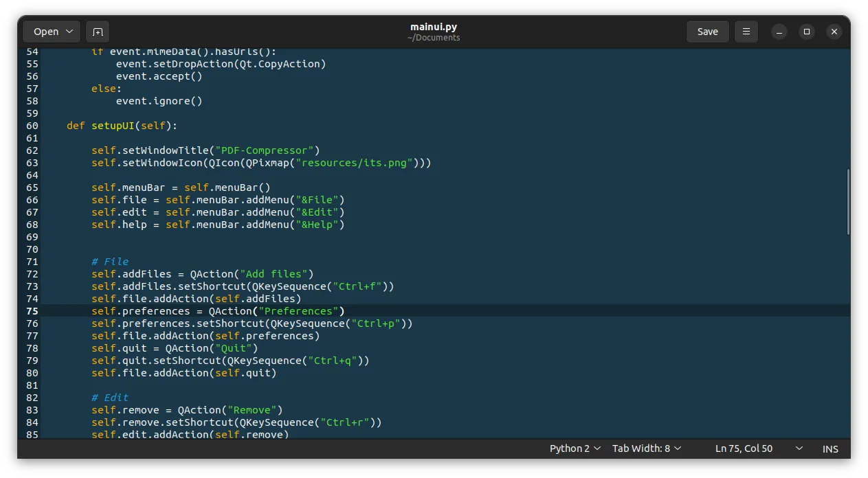868x478 pixels.
Task: Click the # Edit comment line
Action: point(110,398)
